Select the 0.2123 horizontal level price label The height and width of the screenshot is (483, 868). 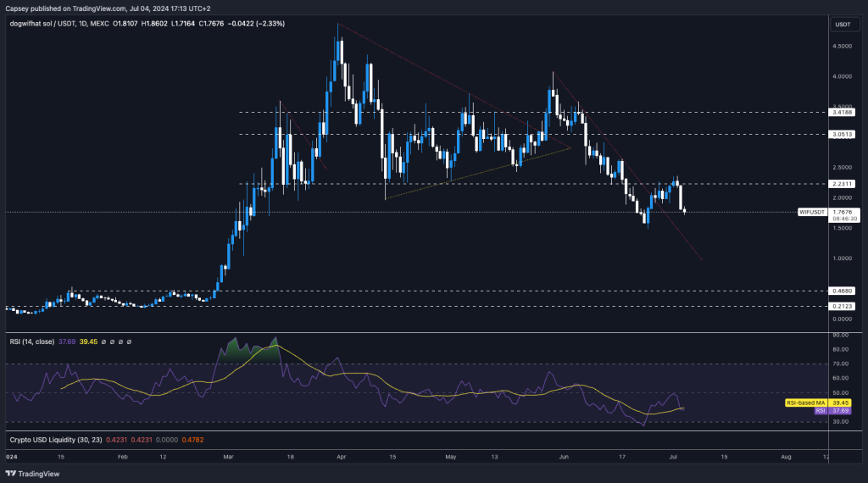pos(842,306)
